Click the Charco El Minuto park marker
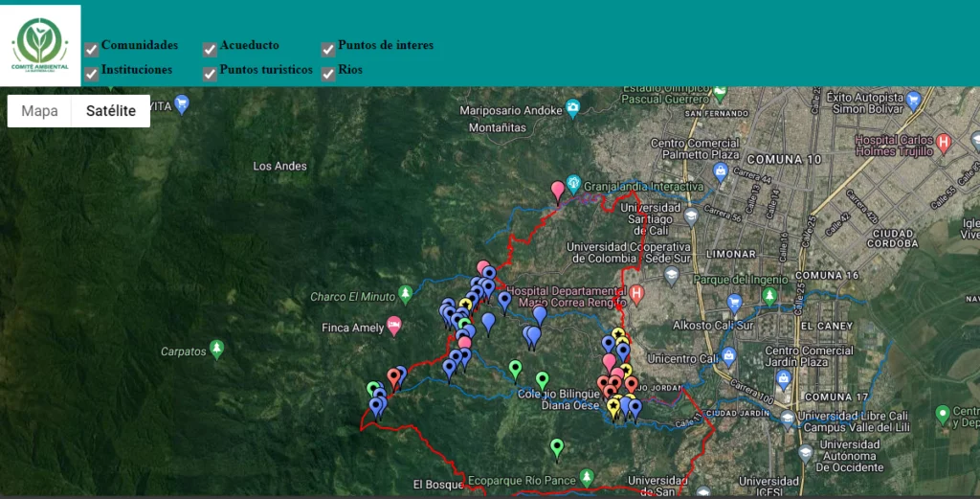This screenshot has width=980, height=499. [405, 292]
